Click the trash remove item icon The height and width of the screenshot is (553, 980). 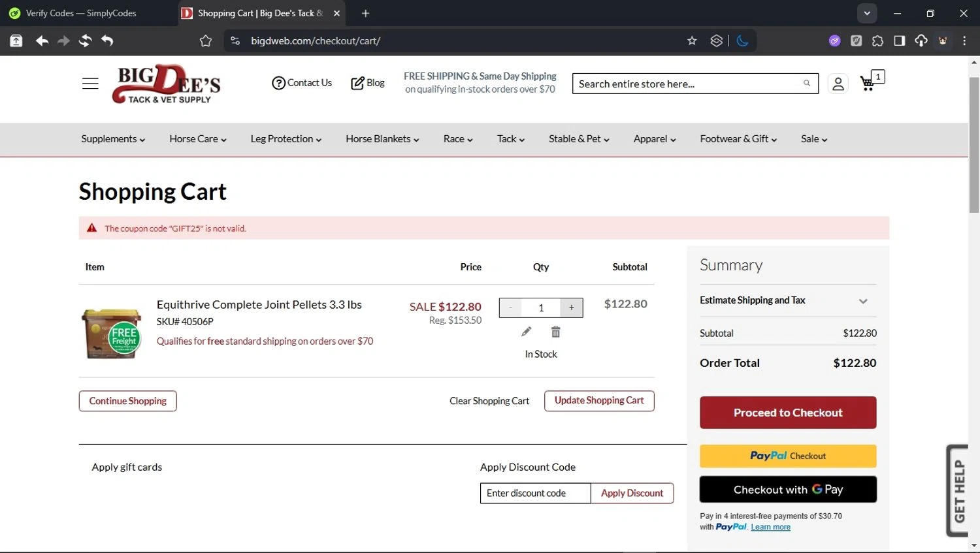click(555, 332)
